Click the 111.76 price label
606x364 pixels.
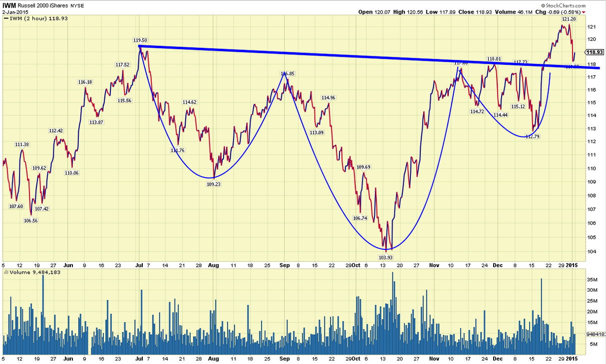coord(178,150)
